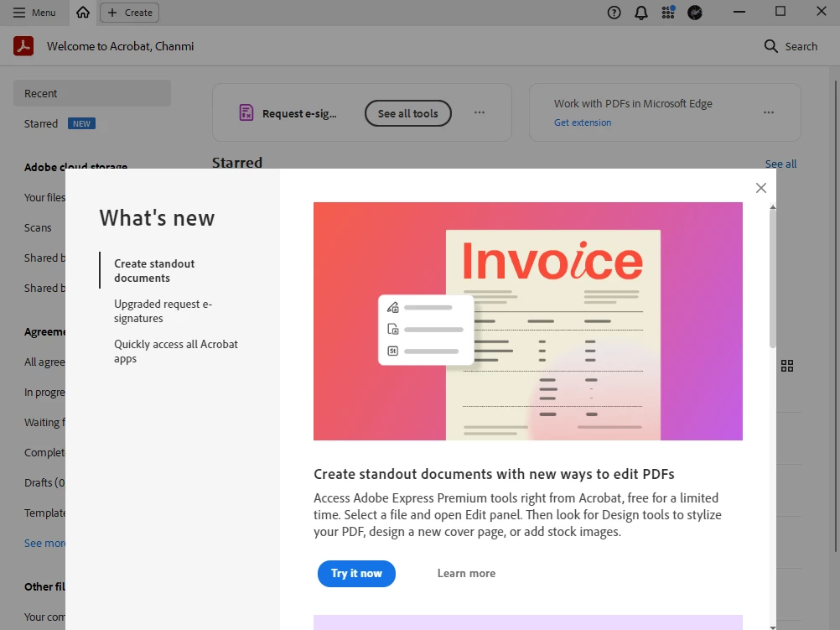Open the hamburger Menu

34,13
